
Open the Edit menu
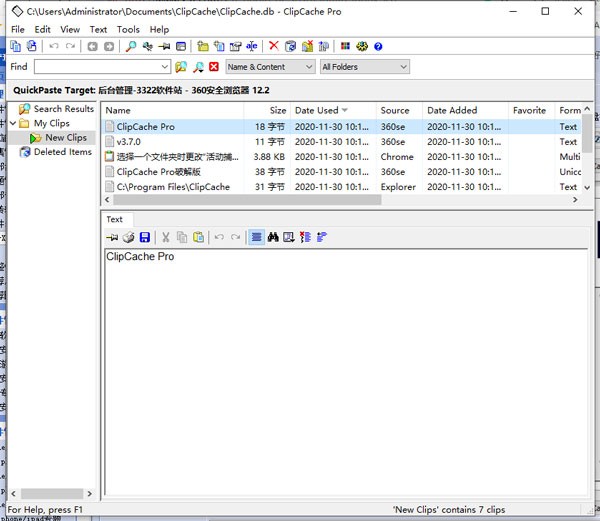[x=43, y=30]
